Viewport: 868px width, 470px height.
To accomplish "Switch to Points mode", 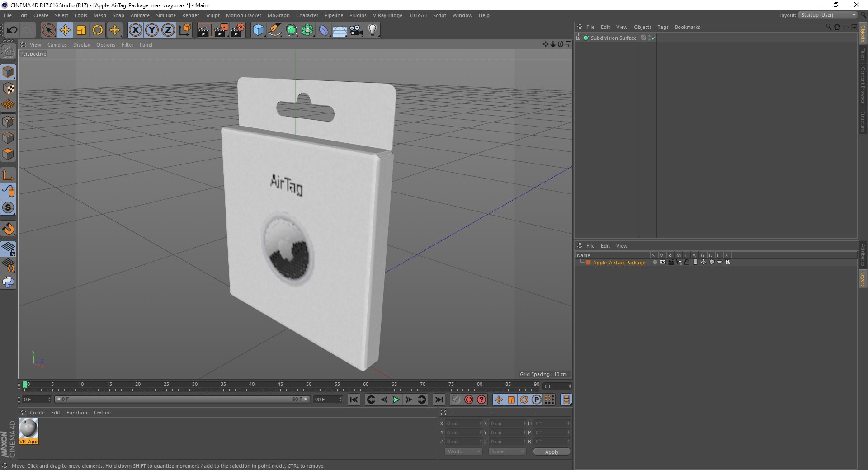I will pyautogui.click(x=8, y=122).
